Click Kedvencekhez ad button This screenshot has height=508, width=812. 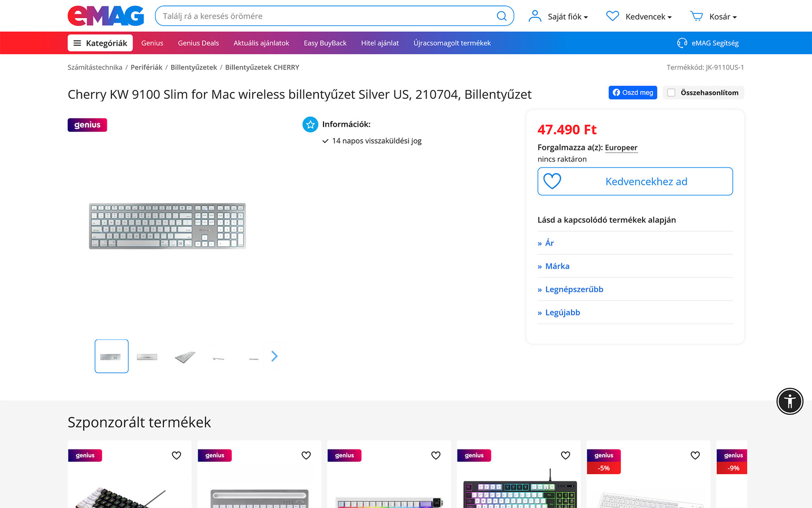coord(635,181)
